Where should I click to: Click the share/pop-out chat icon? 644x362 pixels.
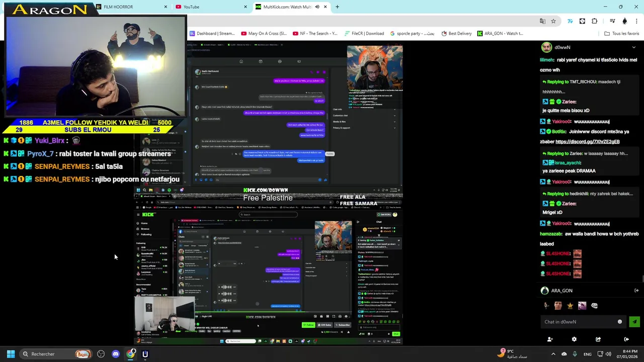pyautogui.click(x=598, y=339)
